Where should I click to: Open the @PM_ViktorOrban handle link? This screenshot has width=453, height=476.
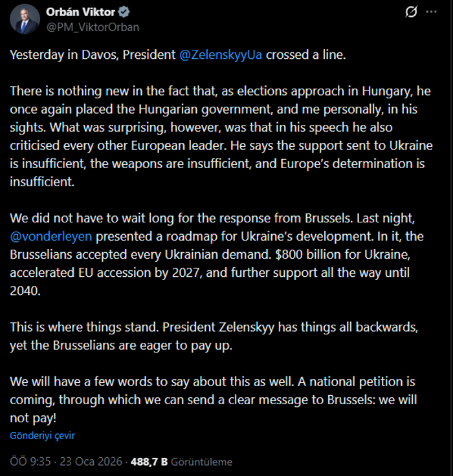tap(92, 27)
